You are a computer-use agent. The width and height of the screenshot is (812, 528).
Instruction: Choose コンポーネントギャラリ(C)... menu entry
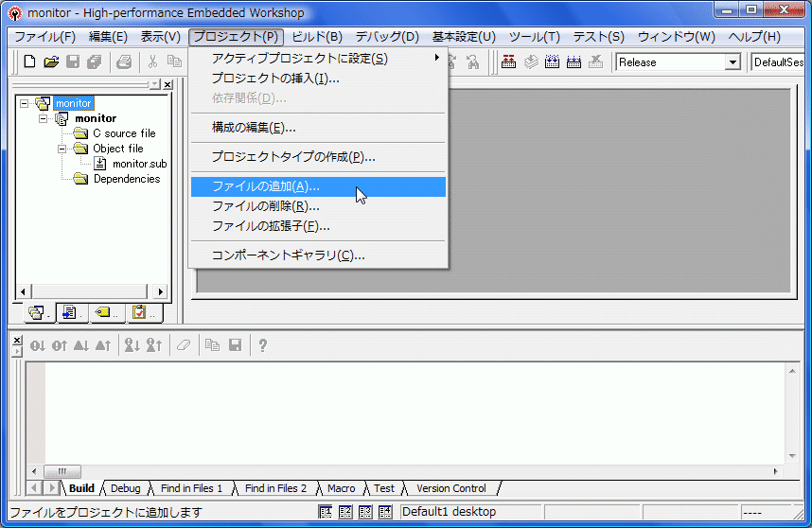(318, 255)
